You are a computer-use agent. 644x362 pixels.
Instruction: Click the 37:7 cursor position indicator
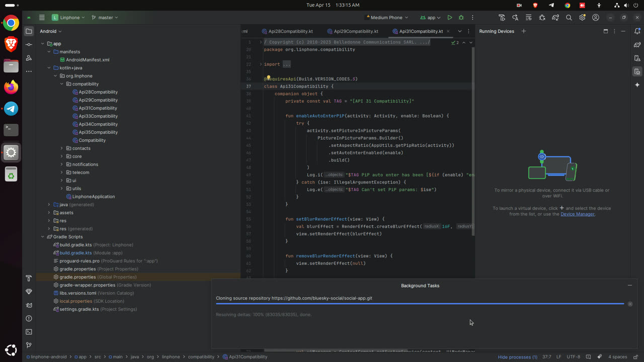[x=546, y=357]
